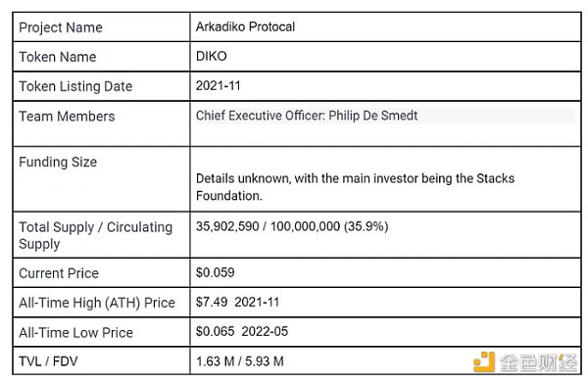Select Chief Executive Officer Philip De Smedt text
Screen dimensions: 588x383
point(307,116)
